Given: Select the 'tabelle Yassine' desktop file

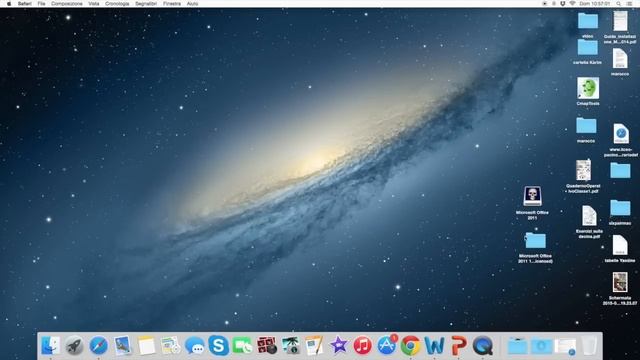Looking at the screenshot, I should (620, 245).
